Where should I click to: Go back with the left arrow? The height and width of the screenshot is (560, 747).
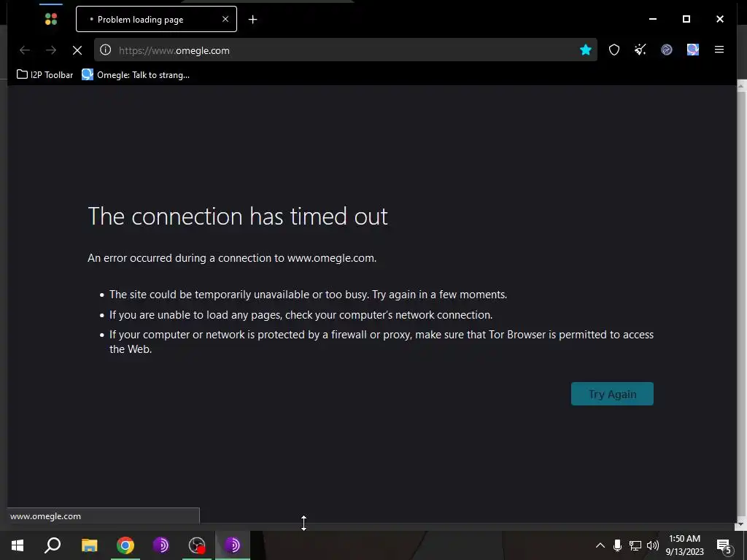point(25,50)
